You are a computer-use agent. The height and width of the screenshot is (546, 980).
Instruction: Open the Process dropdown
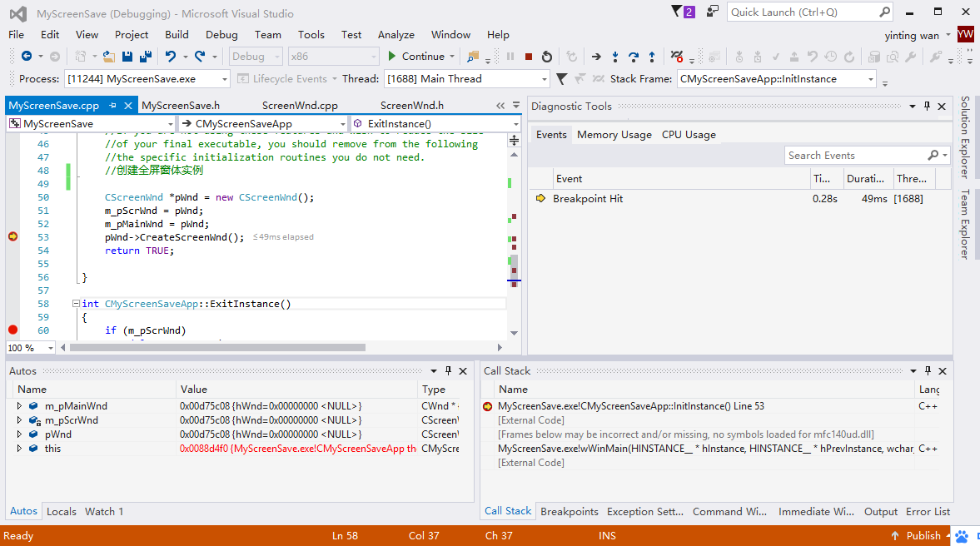tap(225, 79)
